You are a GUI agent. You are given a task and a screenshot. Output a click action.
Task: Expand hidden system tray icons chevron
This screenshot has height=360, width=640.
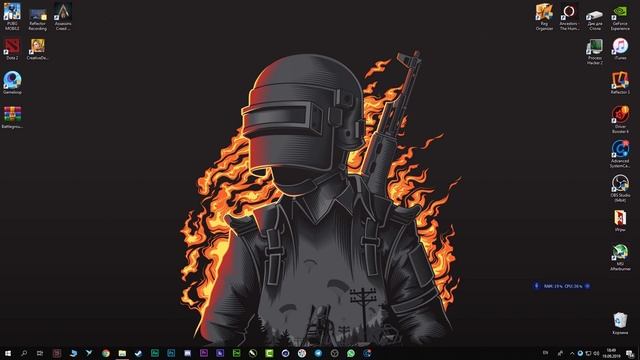[572, 353]
